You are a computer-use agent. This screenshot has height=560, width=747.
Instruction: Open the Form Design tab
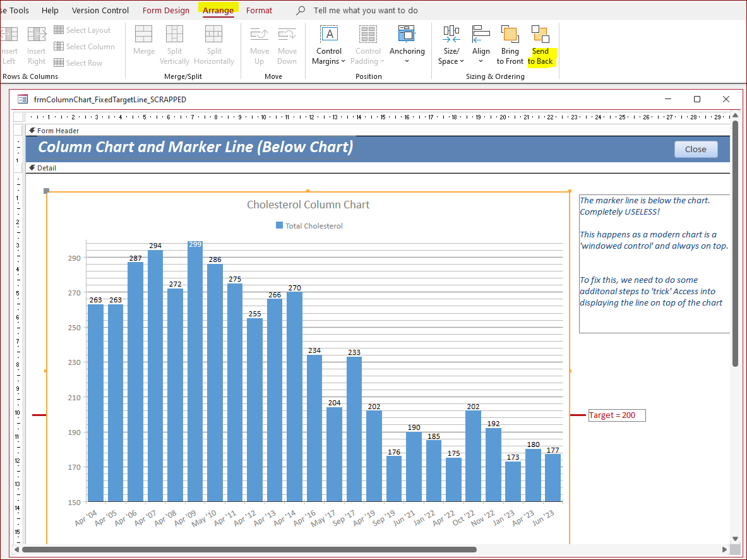(x=166, y=10)
